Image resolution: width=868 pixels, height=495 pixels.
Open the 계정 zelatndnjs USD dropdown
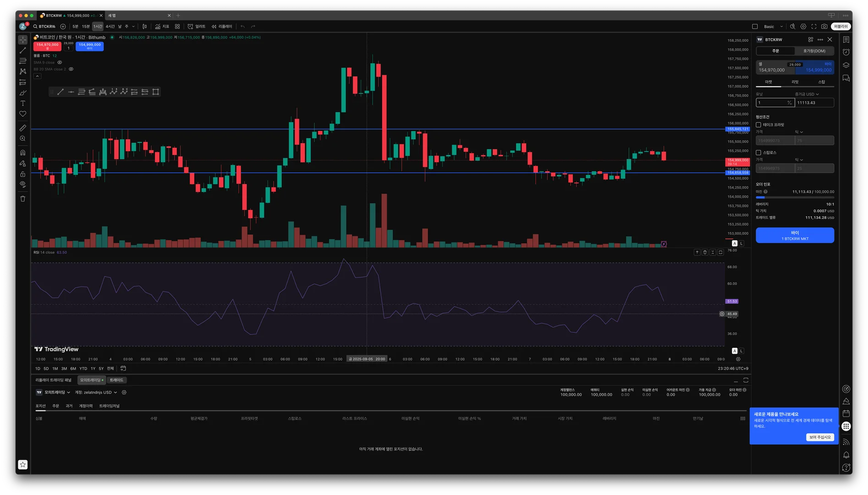point(96,393)
